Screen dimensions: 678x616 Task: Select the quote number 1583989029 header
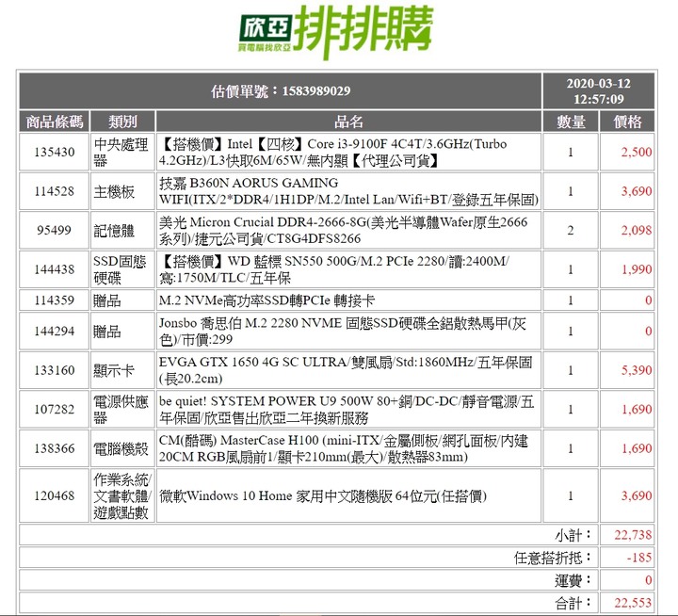(281, 90)
